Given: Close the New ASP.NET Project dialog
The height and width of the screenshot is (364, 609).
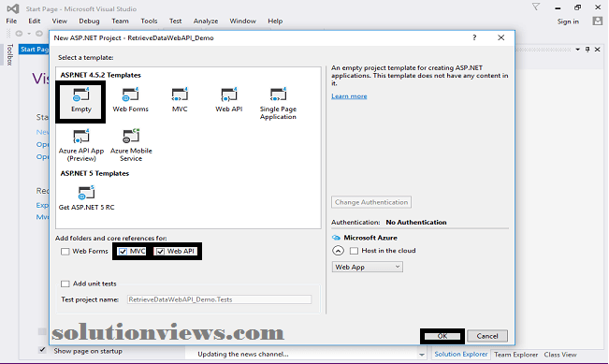Looking at the screenshot, I should 501,37.
